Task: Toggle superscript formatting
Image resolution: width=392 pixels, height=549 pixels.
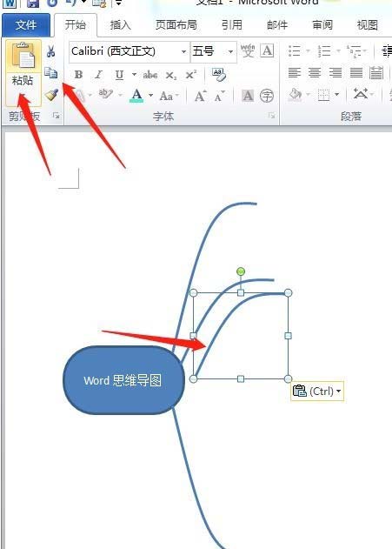Action: coord(191,75)
